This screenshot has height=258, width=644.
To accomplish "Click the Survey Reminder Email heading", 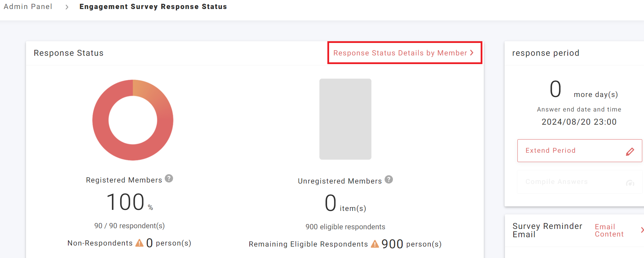I will pyautogui.click(x=547, y=230).
